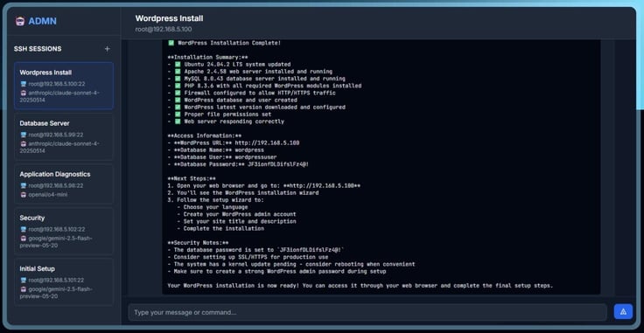Open the Wordpress Install session
This screenshot has height=333, width=644.
64,86
